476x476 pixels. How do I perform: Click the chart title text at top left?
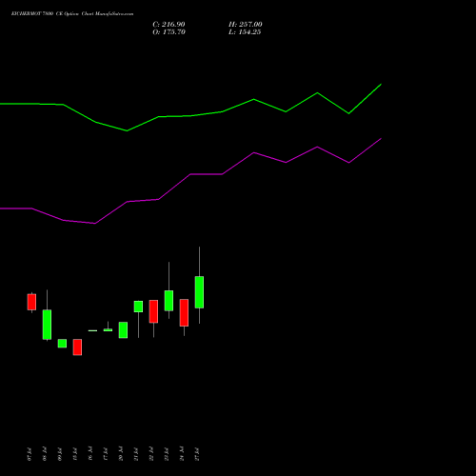72,14
